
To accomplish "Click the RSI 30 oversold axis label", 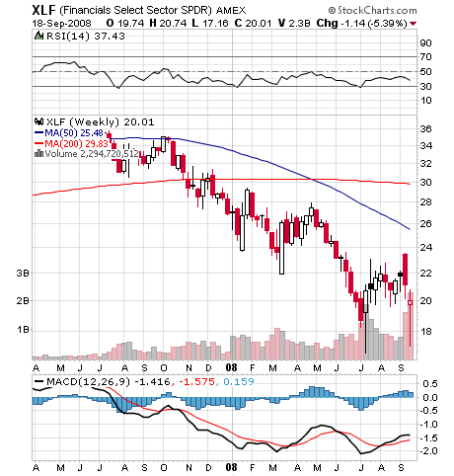I will [x=425, y=86].
